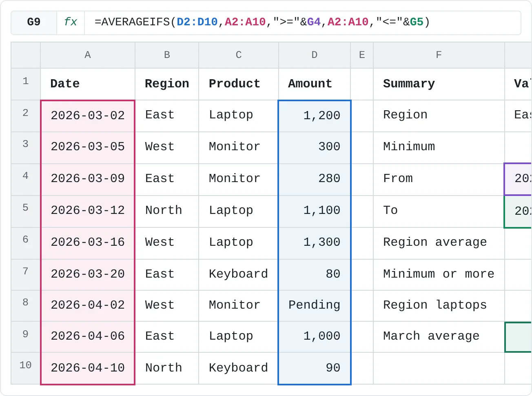This screenshot has height=396, width=532.
Task: Select row 9 header
Action: pos(26,337)
